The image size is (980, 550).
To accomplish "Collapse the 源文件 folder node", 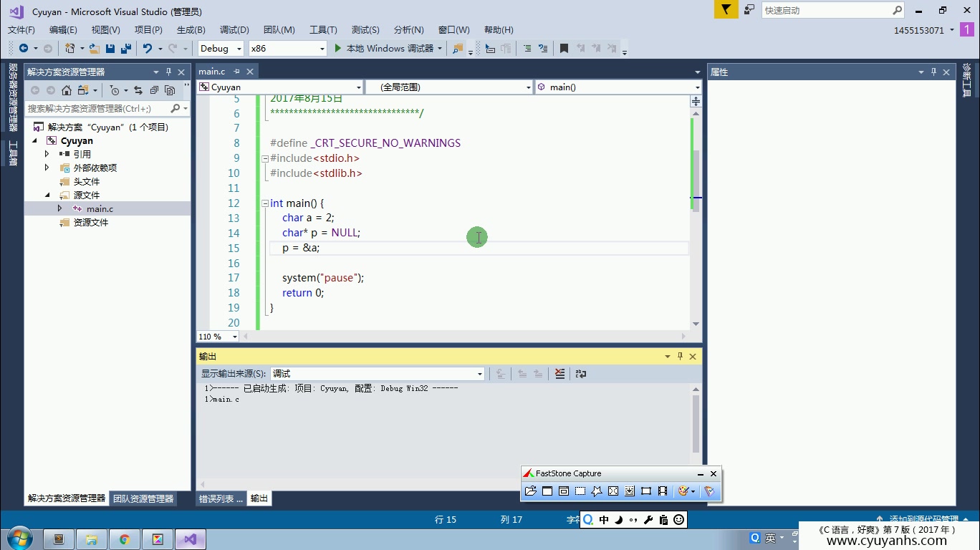I will 47,195.
